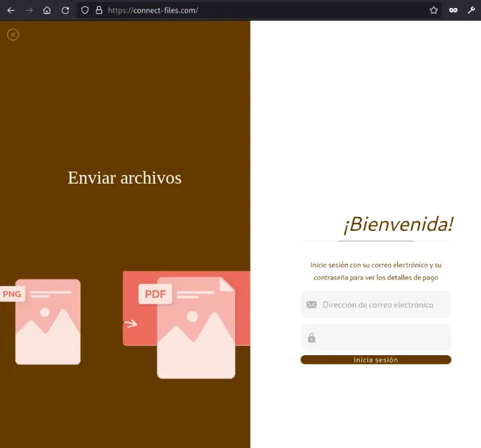Reload the current page
Viewport: 481px width, 448px height.
[x=65, y=10]
